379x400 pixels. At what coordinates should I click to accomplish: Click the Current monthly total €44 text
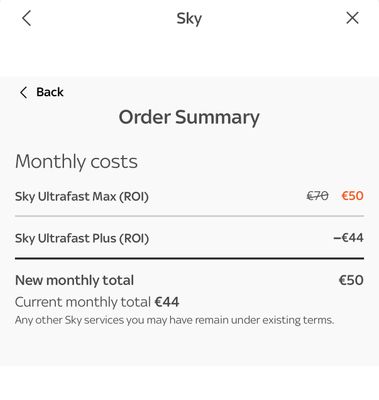click(x=97, y=302)
